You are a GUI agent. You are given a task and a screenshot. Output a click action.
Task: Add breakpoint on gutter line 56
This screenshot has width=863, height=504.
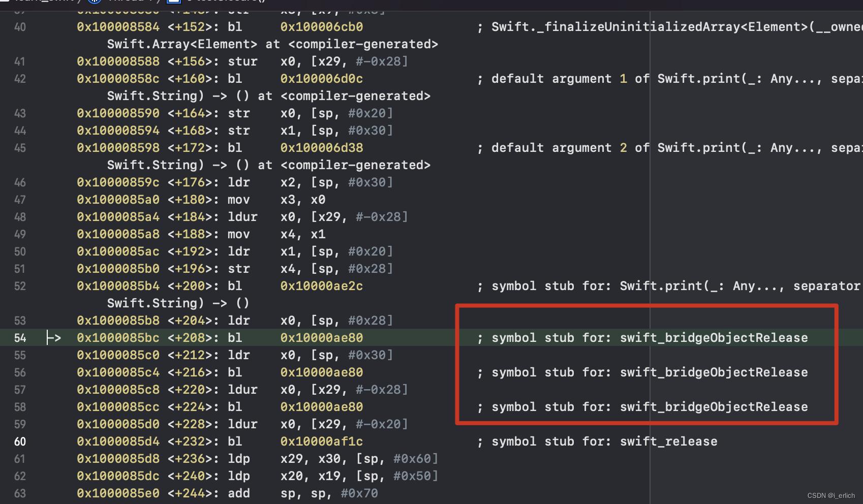[20, 372]
